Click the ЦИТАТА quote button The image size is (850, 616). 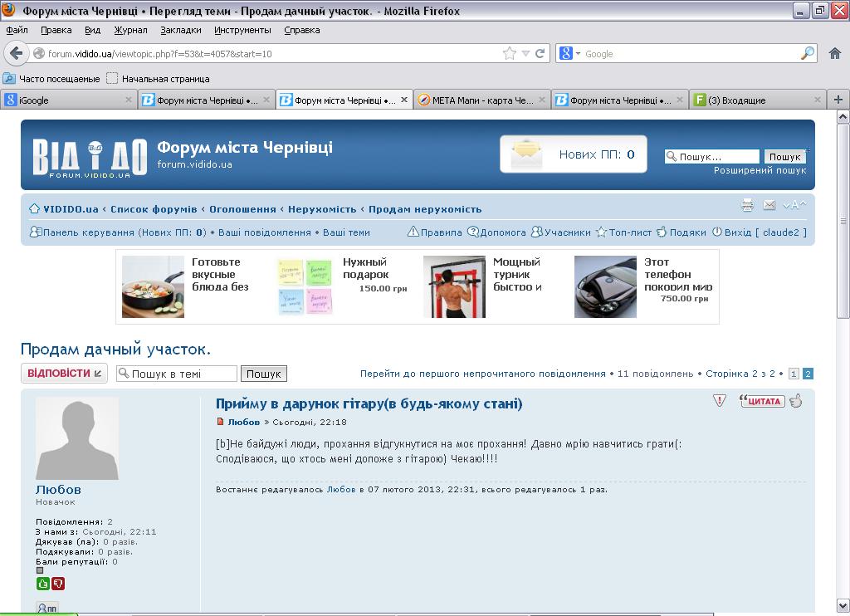[x=761, y=401]
